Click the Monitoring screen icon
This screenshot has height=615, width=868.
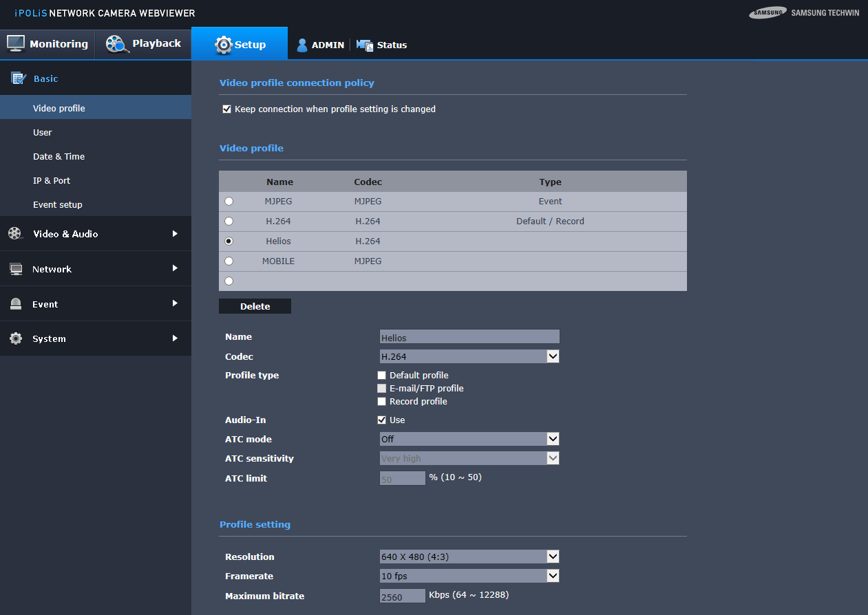(x=16, y=43)
